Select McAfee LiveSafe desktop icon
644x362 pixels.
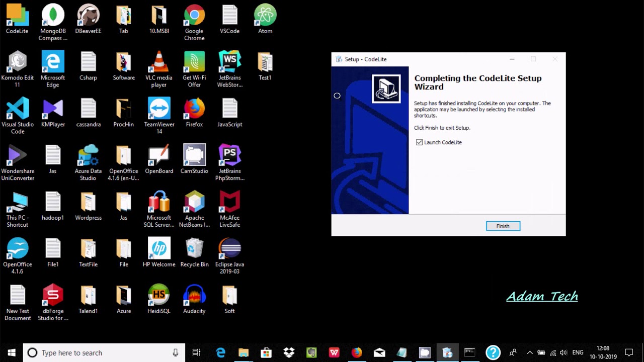[230, 210]
